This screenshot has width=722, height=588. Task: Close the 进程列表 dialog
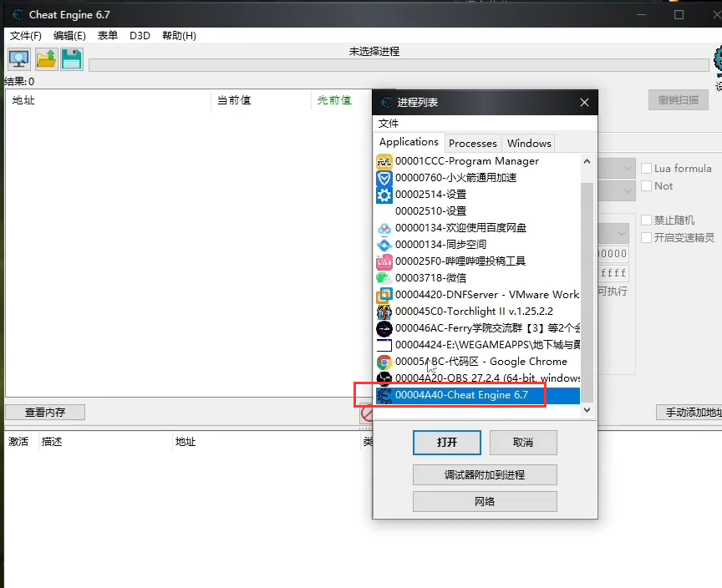point(584,102)
